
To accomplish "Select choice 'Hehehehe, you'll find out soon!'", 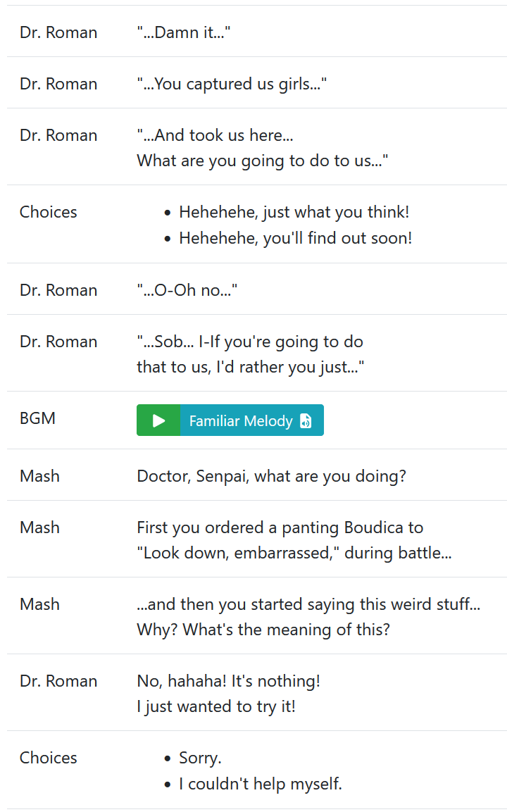I will click(x=296, y=238).
